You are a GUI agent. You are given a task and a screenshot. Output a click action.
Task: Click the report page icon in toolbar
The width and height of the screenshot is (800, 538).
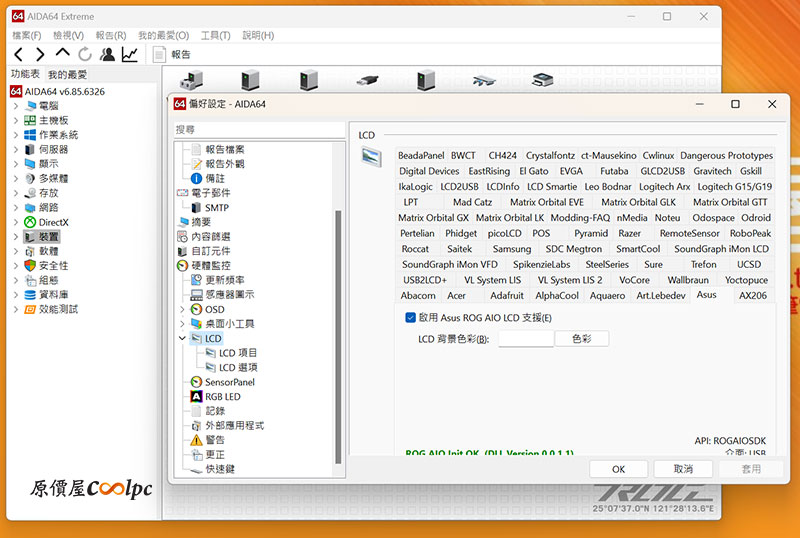tap(159, 54)
